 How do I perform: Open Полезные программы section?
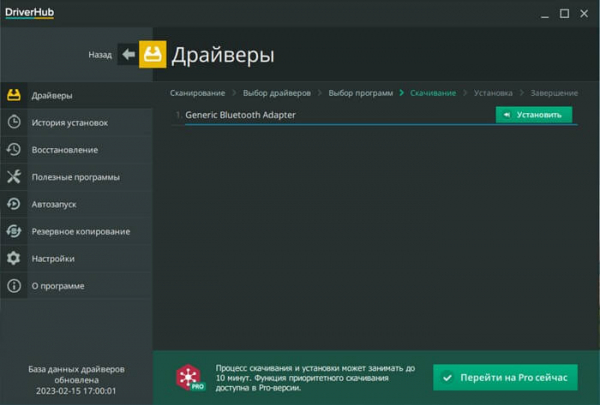(77, 177)
